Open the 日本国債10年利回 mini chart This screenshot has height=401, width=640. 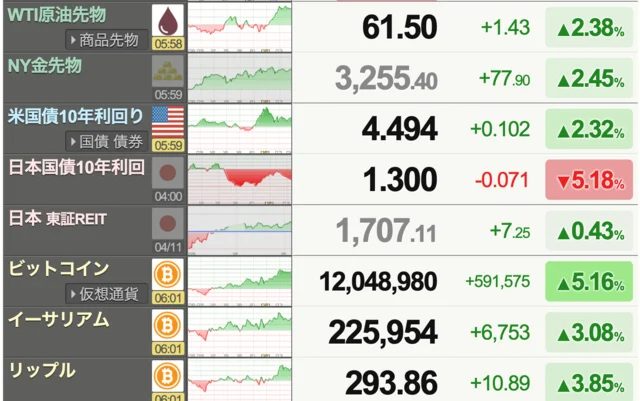pyautogui.click(x=240, y=178)
